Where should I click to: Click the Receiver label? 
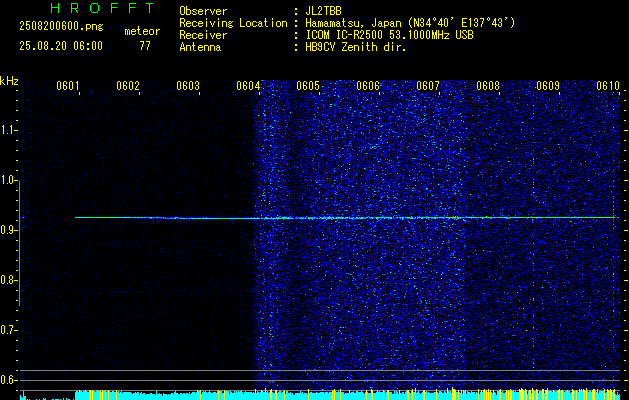pos(203,35)
